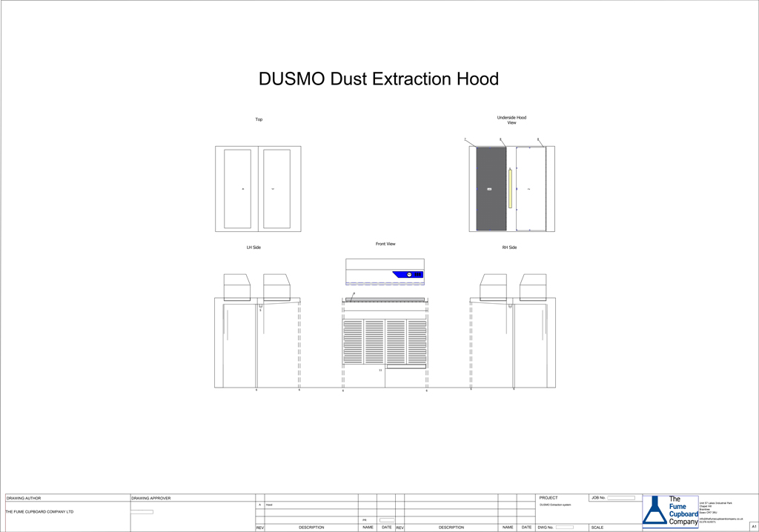This screenshot has height=532, width=759.
Task: Select the "Hood" revision description entry
Action: [x=269, y=505]
